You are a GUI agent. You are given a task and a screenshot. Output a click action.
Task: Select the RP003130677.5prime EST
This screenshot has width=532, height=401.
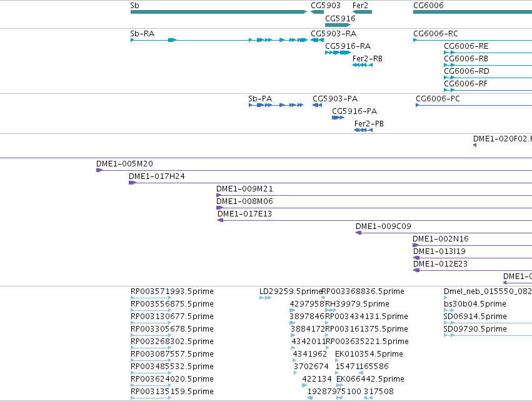[151, 323]
